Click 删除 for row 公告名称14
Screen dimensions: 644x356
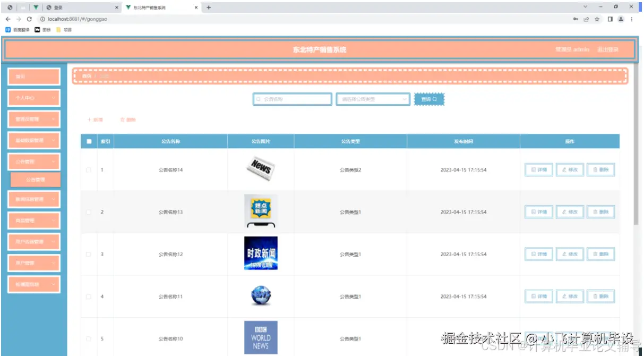(x=601, y=169)
